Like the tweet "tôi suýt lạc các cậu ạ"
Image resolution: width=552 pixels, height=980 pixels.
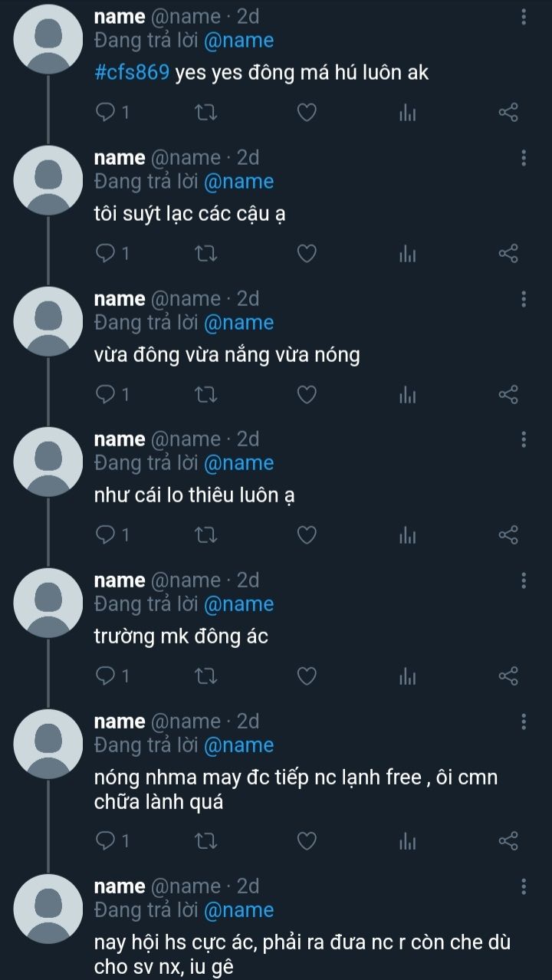click(307, 254)
